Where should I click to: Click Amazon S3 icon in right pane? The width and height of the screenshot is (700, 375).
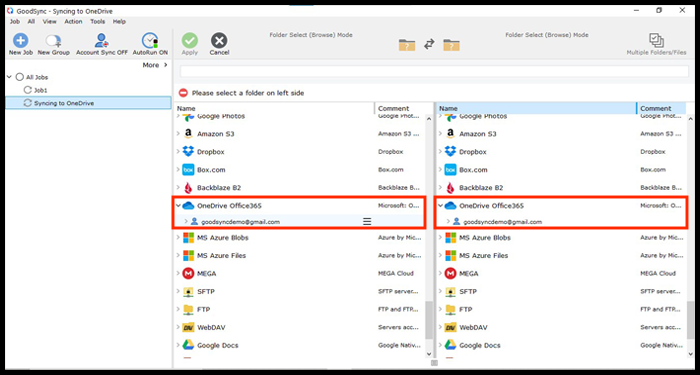coord(450,134)
